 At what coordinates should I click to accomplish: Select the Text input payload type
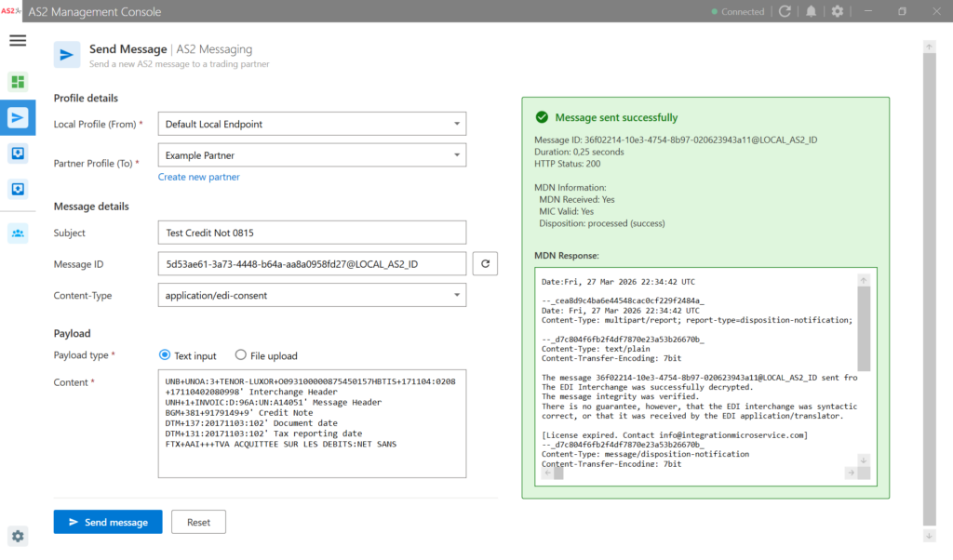[166, 355]
